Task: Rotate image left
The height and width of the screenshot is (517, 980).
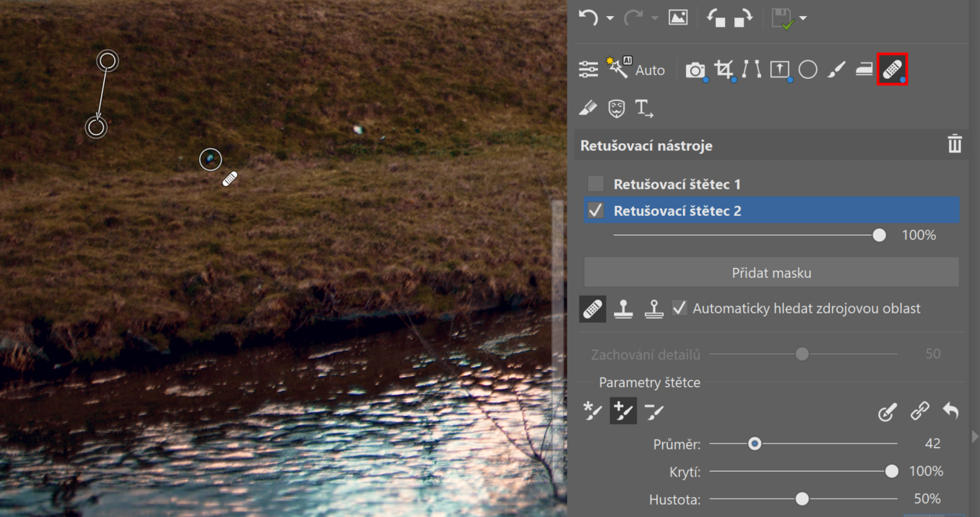Action: [716, 18]
